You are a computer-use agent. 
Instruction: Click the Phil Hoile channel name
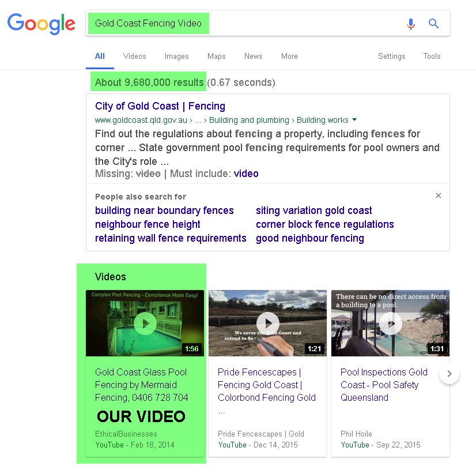[356, 434]
